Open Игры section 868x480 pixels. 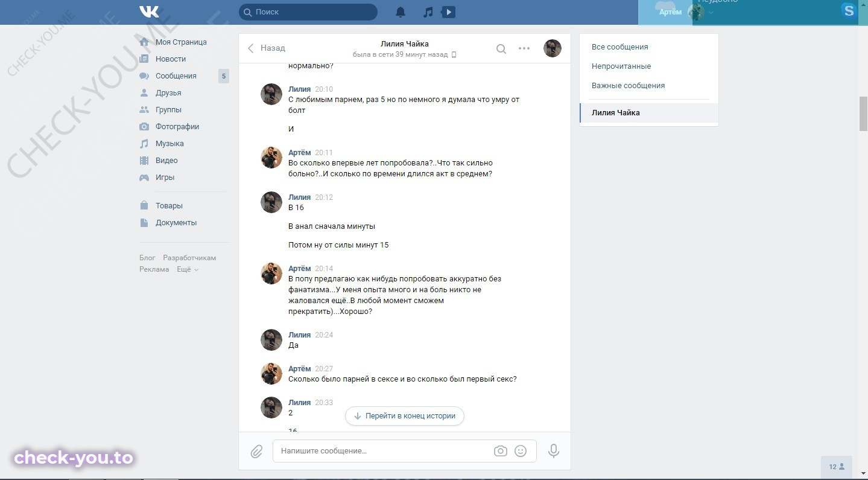point(165,178)
